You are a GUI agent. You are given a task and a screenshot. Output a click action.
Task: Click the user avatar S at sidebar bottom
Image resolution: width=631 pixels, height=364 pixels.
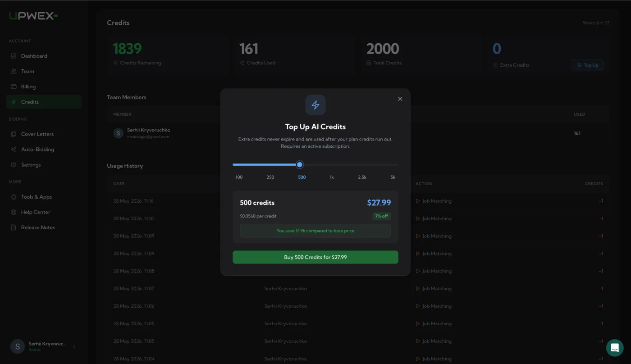pyautogui.click(x=18, y=346)
